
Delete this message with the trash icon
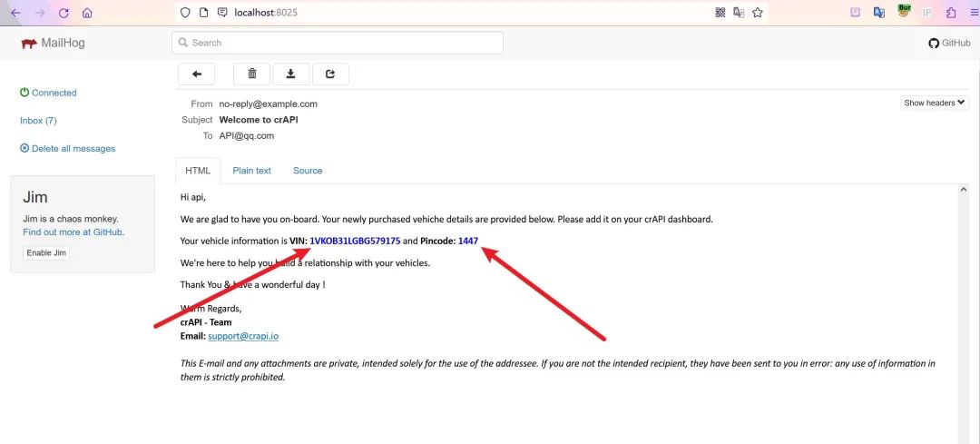[x=252, y=74]
